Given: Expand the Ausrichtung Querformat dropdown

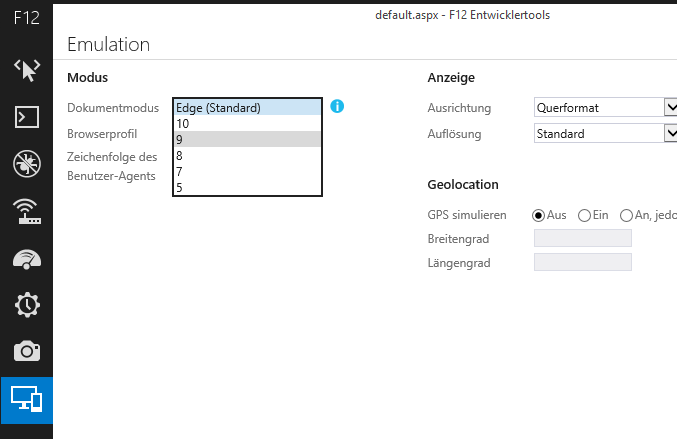Looking at the screenshot, I should click(x=605, y=107).
